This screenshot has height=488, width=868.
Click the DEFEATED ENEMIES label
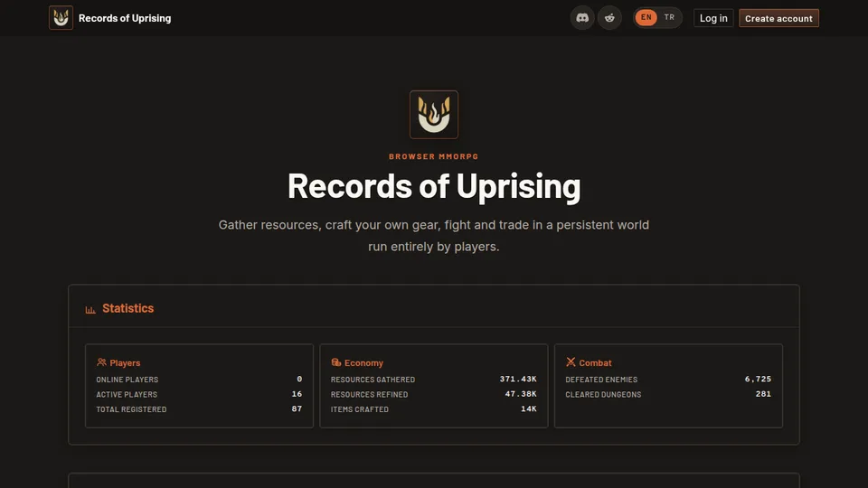[601, 380]
